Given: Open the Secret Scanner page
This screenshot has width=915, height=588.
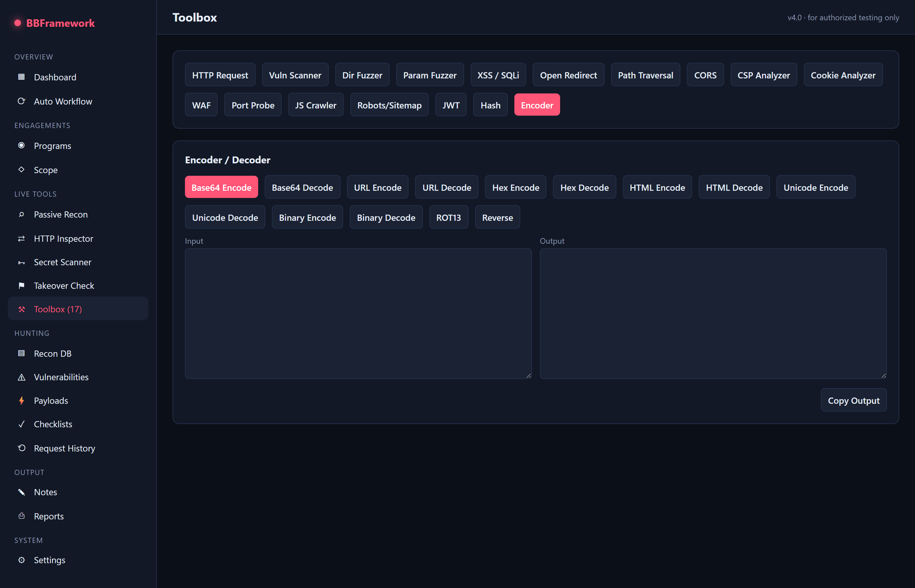Looking at the screenshot, I should (78, 262).
